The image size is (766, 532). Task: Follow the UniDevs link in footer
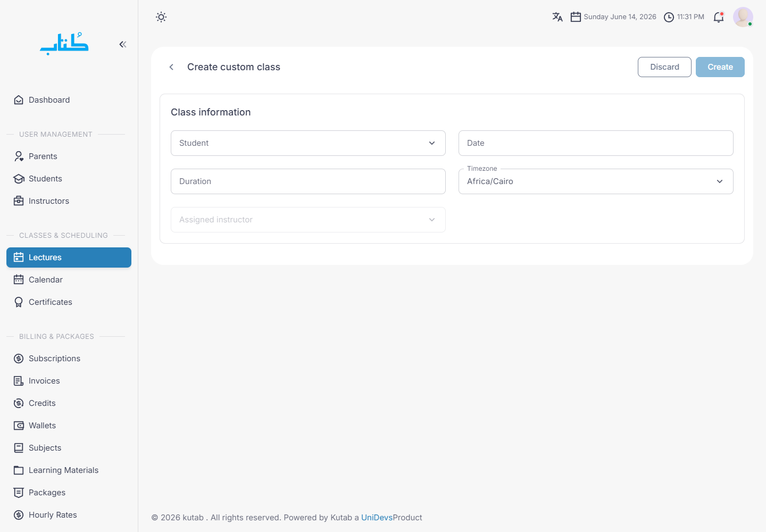[377, 518]
